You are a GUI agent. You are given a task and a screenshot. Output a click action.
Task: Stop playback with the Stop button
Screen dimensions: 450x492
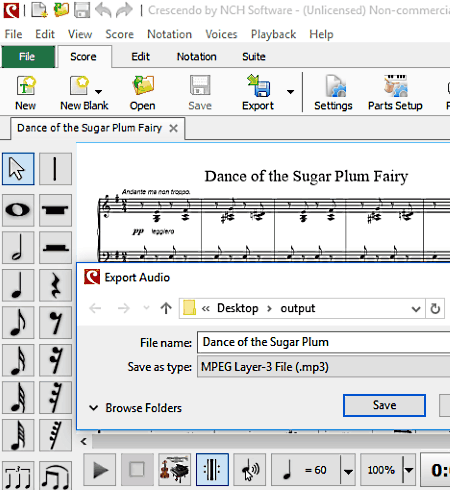point(137,469)
